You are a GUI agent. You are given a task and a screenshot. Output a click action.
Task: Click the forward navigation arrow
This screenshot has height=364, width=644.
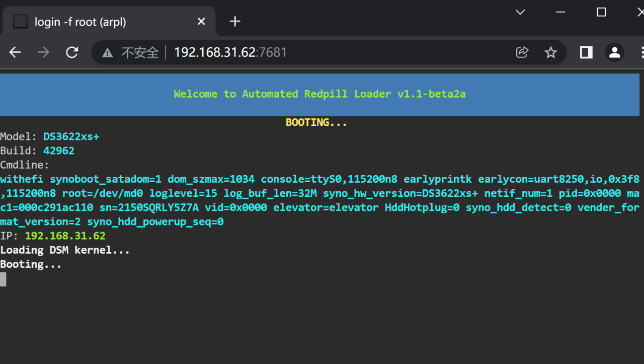tap(43, 52)
